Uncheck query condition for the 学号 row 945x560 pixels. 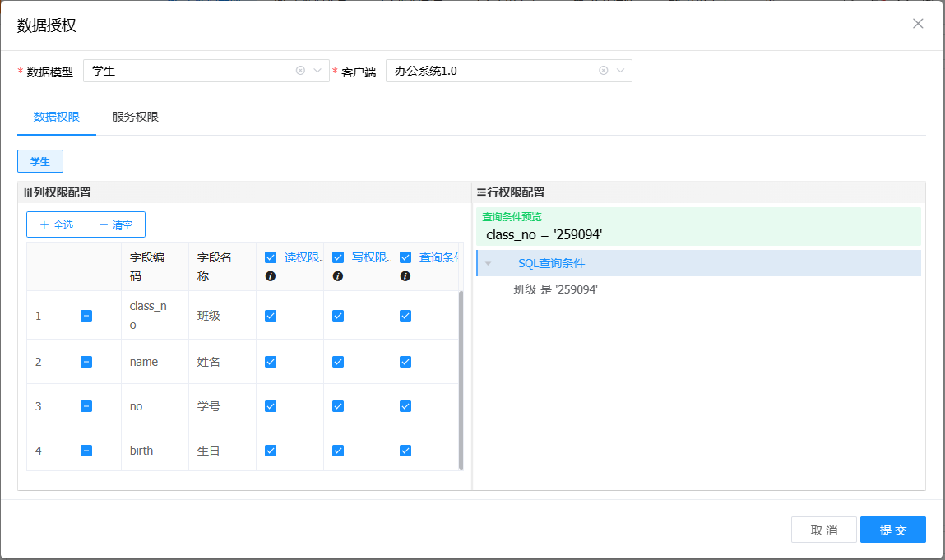click(x=405, y=406)
